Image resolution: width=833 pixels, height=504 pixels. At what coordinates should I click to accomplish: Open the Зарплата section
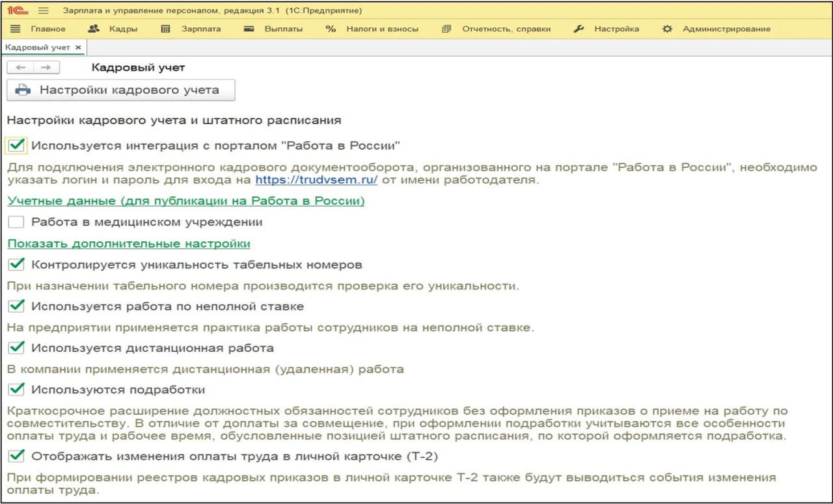click(191, 29)
